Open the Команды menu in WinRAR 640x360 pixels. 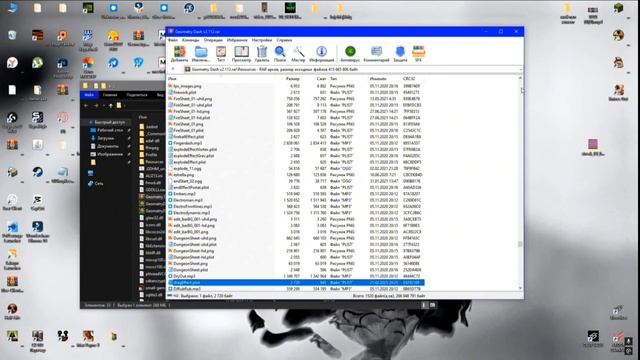pyautogui.click(x=191, y=40)
